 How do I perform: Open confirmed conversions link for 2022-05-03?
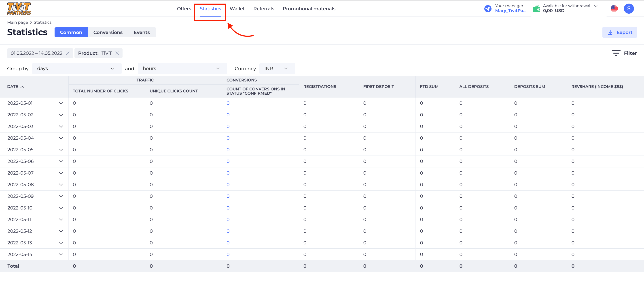click(x=228, y=127)
